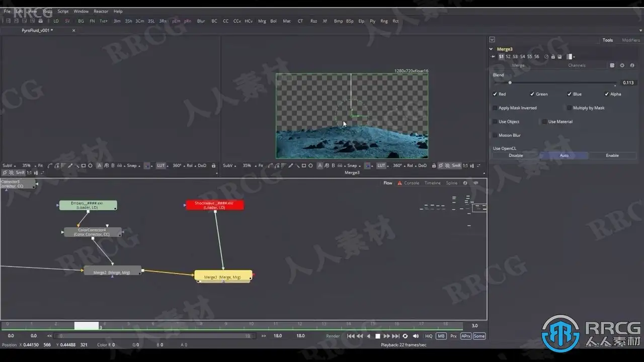The height and width of the screenshot is (362, 644).
Task: Toggle the Alpha channel checkbox
Action: click(x=607, y=94)
